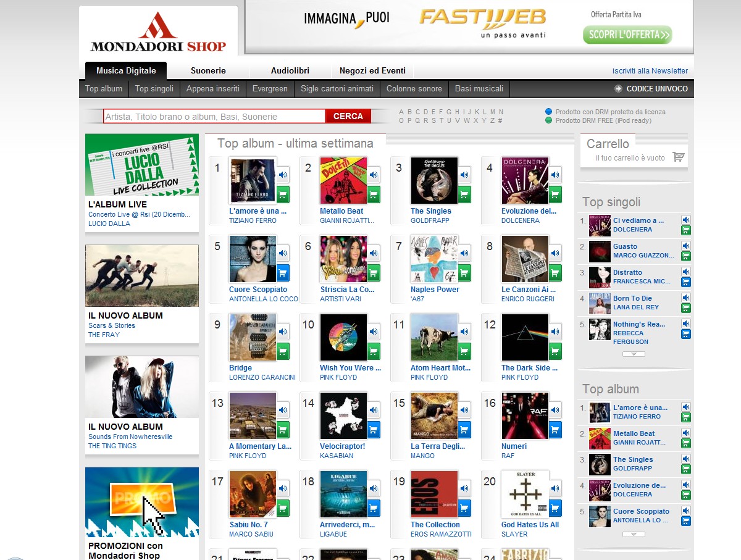Click the SCOPRI L'OFFERTA button
This screenshot has width=741, height=560.
[627, 35]
